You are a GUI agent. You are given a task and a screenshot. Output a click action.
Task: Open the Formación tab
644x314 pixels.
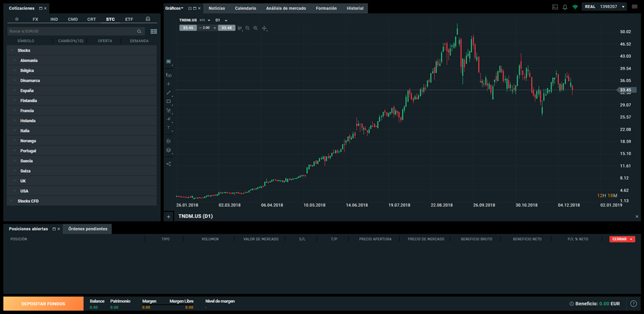coord(326,8)
